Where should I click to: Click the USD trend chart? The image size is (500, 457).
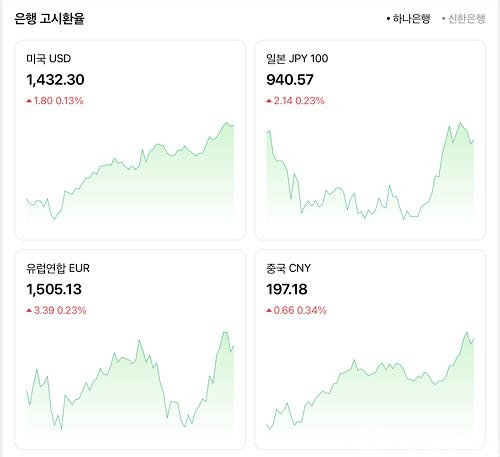coord(130,173)
